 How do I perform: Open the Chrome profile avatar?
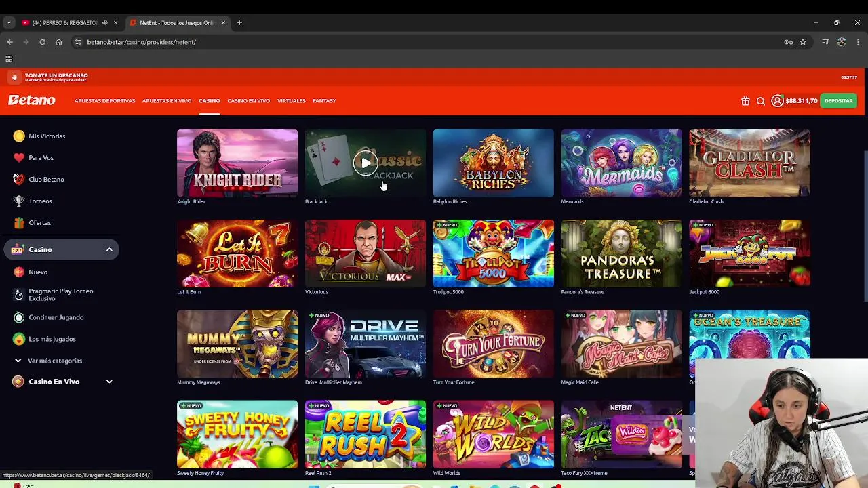coord(842,42)
